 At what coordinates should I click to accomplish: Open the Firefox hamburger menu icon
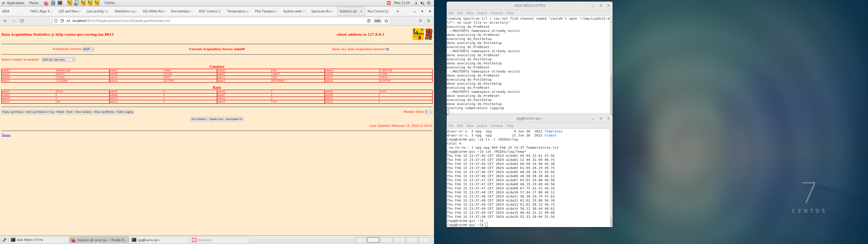coord(428,21)
